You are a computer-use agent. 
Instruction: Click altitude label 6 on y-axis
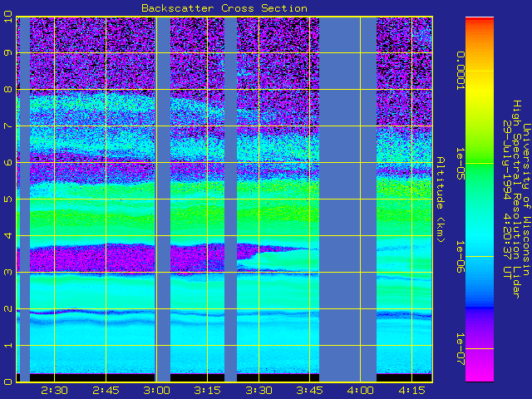coord(8,162)
